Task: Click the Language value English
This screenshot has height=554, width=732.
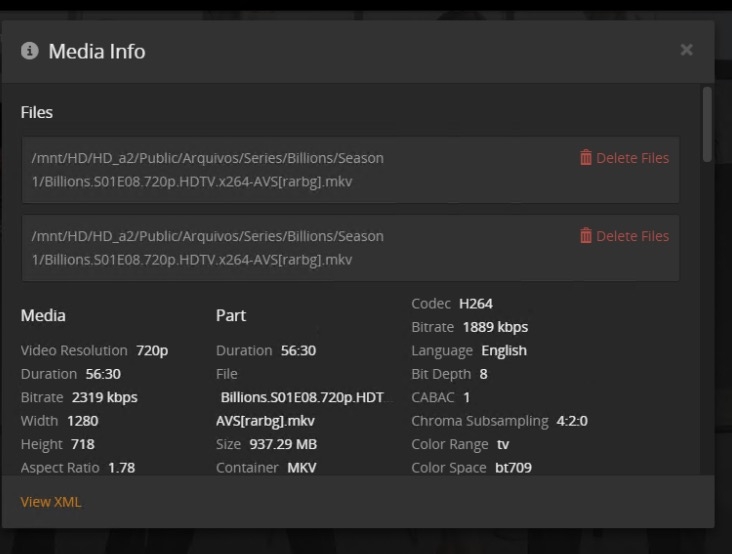Action: [x=504, y=351]
